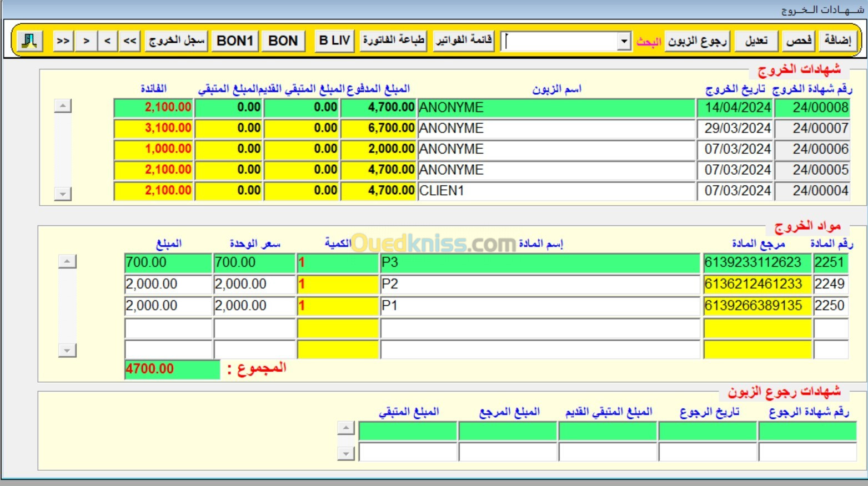Viewport: 868px width, 486px height.
Task: Select certificate number 24/00007
Action: 812,128
